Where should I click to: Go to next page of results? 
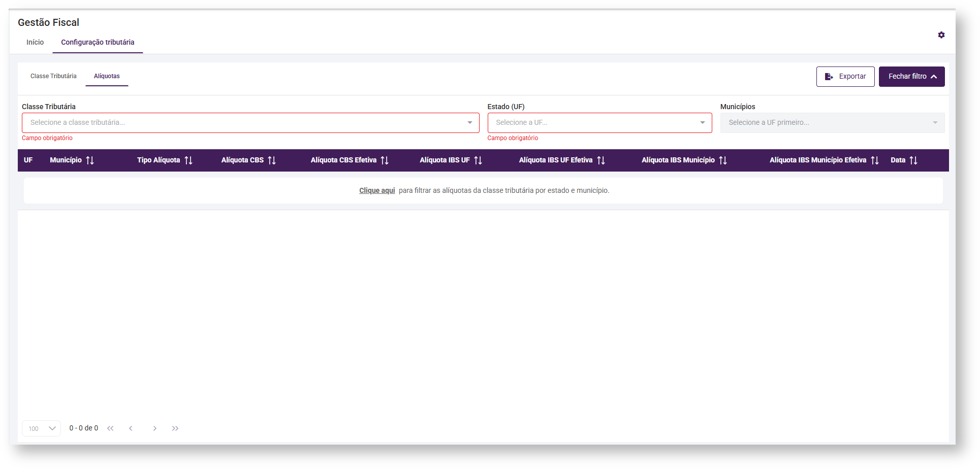click(x=155, y=428)
